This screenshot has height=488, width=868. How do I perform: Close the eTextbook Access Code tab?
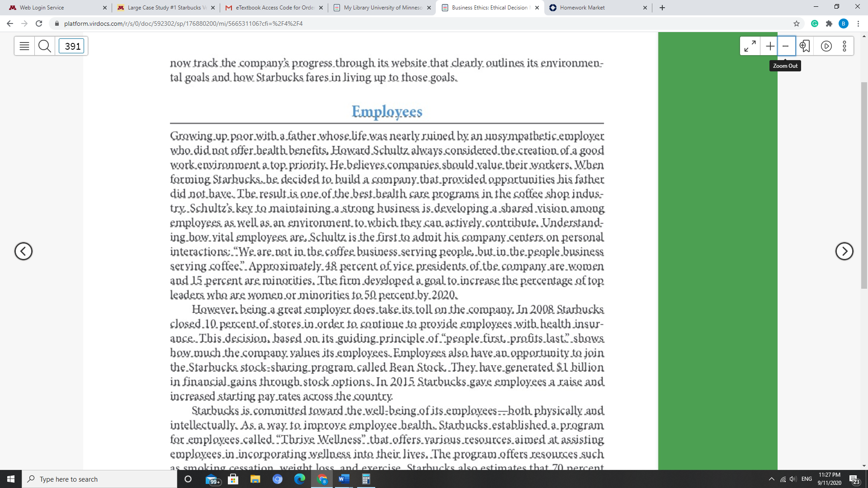click(x=321, y=8)
